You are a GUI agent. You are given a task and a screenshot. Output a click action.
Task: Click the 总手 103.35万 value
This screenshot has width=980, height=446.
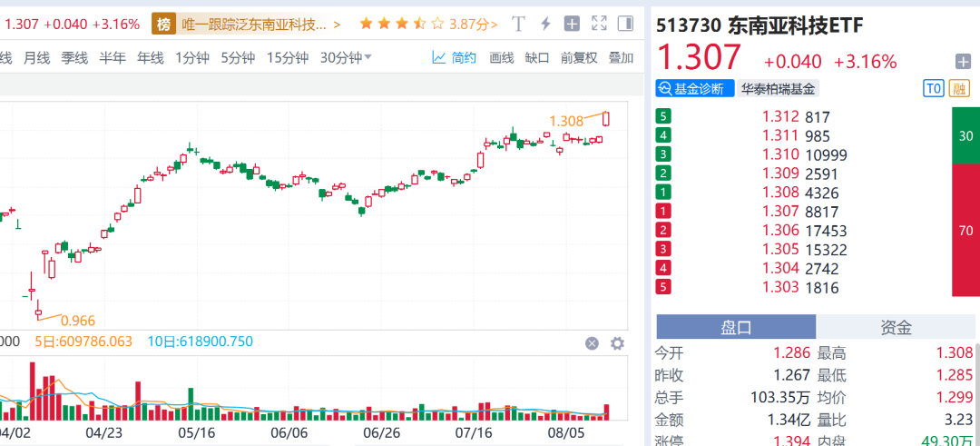pyautogui.click(x=780, y=397)
